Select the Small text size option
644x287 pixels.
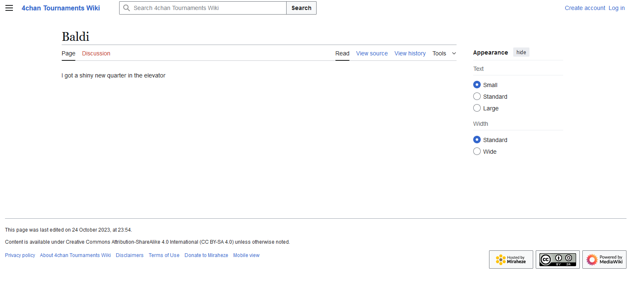pos(477,85)
